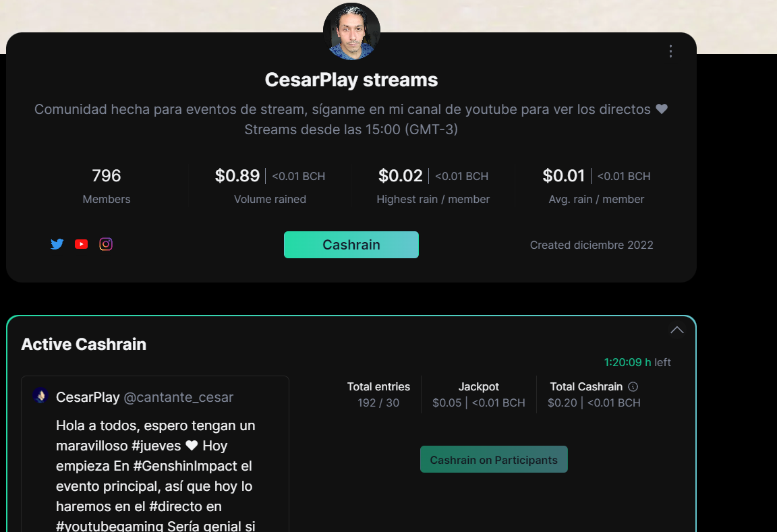The height and width of the screenshot is (532, 777).
Task: Collapse the Active Cashrain panel
Action: click(677, 330)
